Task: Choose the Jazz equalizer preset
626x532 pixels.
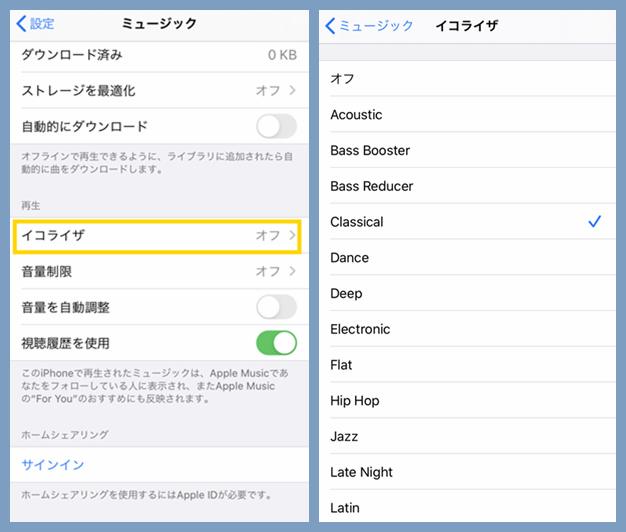Action: 467,436
